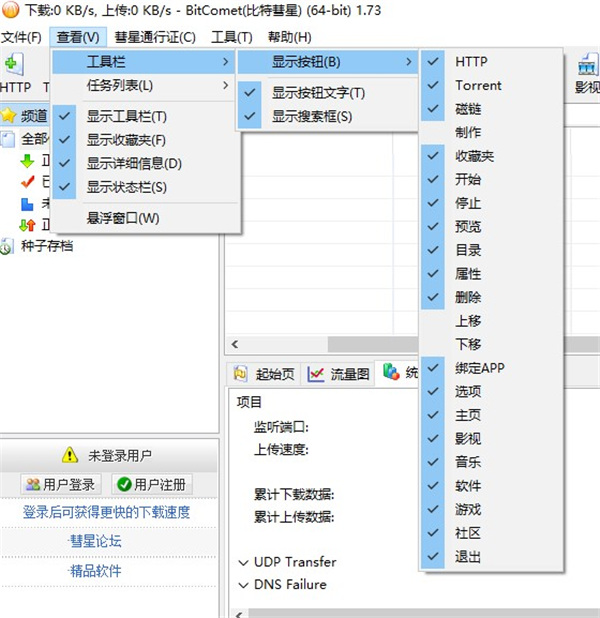Toggle the 属性 button entry
600x618 pixels.
click(491, 274)
